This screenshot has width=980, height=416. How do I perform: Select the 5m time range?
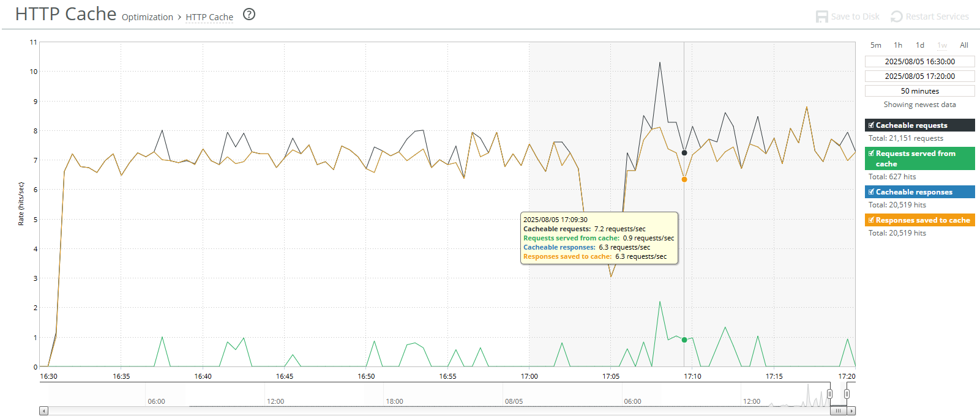point(876,45)
